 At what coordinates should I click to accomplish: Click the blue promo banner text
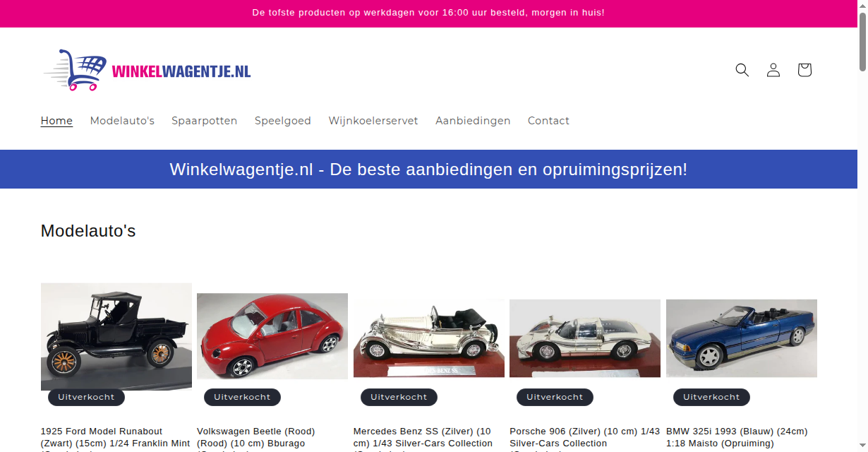click(428, 169)
